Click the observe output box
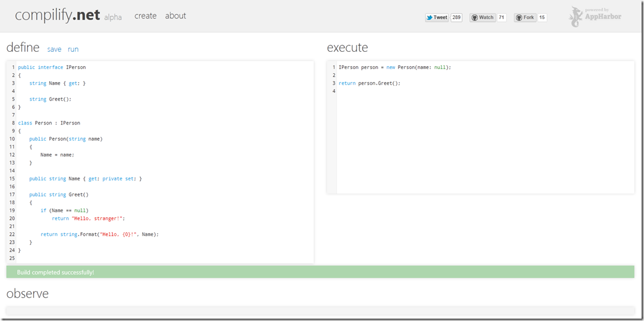Viewport: 644px width, 321px height. (x=321, y=310)
